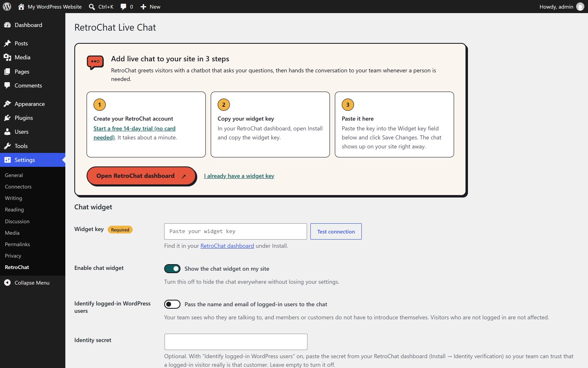Screen dimensions: 588x368
Task: Click the Widget key input field
Action: pos(236,231)
